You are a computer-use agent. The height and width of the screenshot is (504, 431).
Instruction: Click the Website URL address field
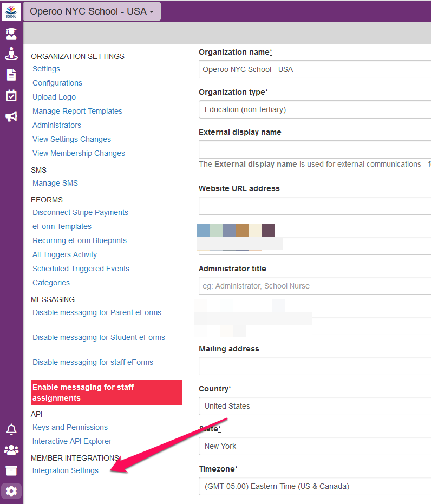pyautogui.click(x=315, y=206)
